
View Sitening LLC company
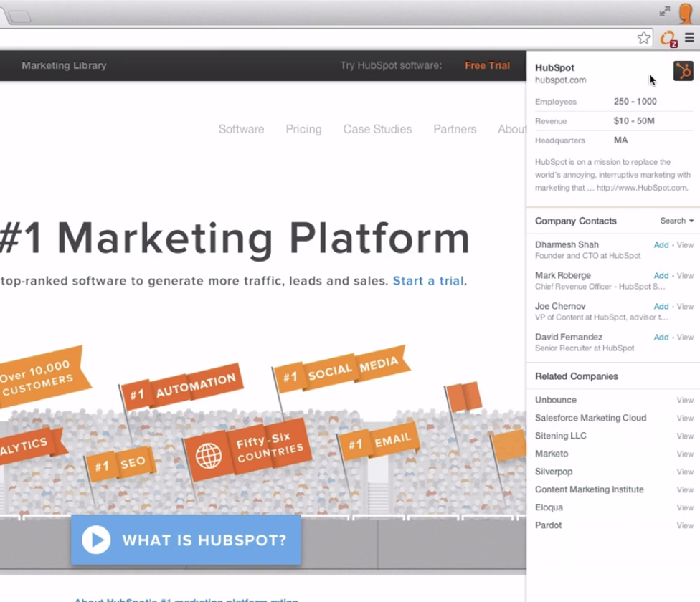(x=685, y=436)
